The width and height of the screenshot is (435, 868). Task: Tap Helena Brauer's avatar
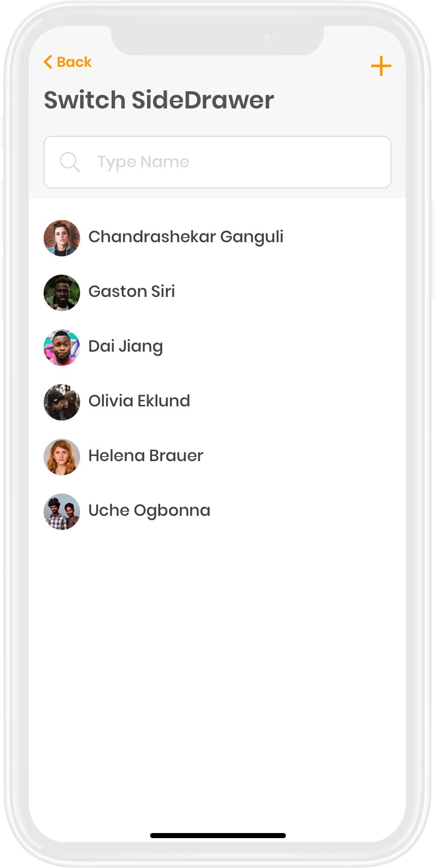tap(62, 457)
